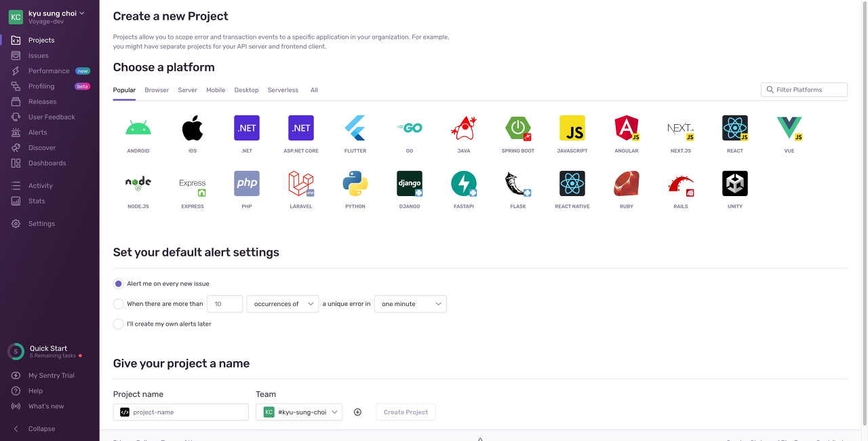Choose the Unity platform
The image size is (868, 441).
click(735, 183)
